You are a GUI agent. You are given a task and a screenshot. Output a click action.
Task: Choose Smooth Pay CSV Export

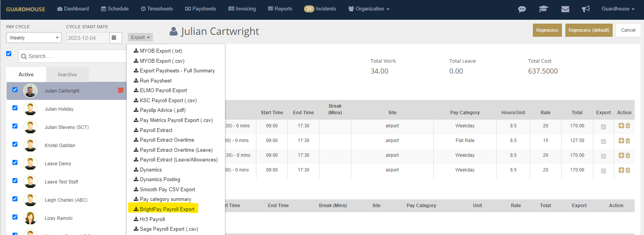pos(165,189)
